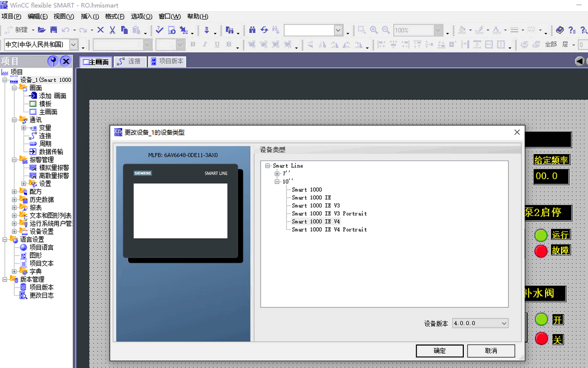
Task: Open the 选项(O) menu
Action: click(x=141, y=16)
